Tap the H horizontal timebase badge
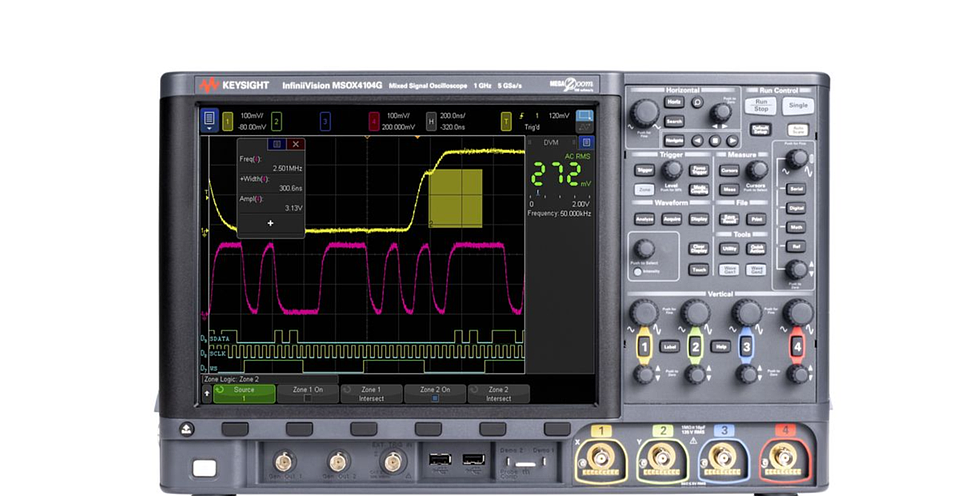Screen dimensions: 966x498 coord(432,121)
